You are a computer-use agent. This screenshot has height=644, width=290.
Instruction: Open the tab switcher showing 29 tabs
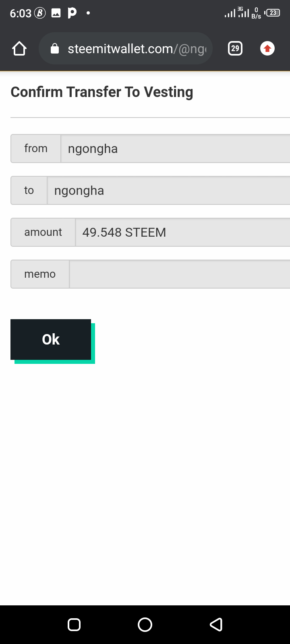235,49
